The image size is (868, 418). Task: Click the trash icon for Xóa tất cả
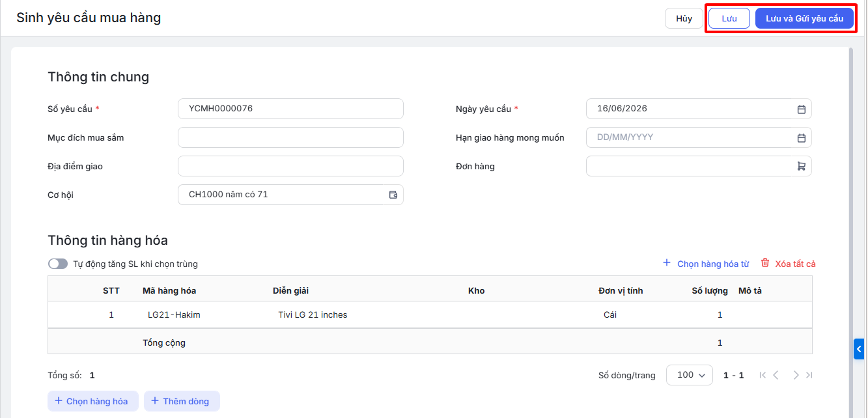[765, 263]
